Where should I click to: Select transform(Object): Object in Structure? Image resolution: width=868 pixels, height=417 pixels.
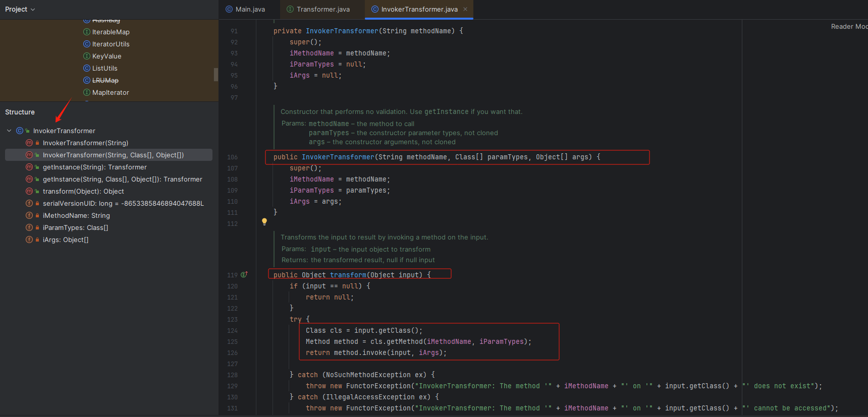coord(83,191)
